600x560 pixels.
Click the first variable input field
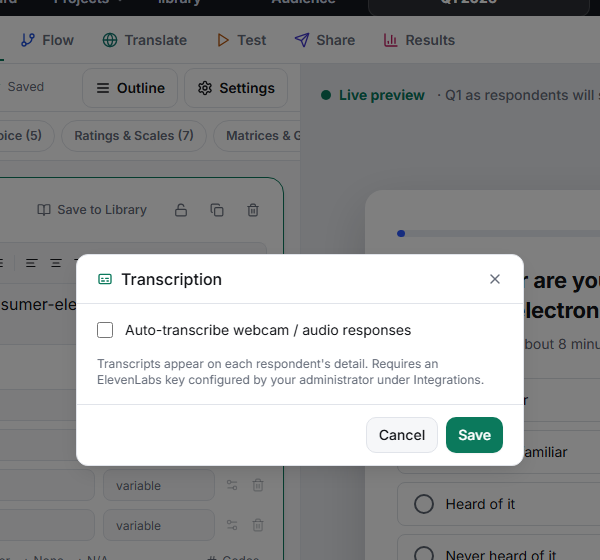pyautogui.click(x=159, y=485)
